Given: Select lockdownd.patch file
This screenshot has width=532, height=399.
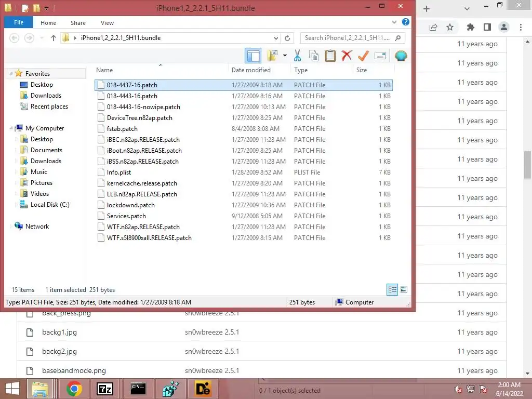Looking at the screenshot, I should click(x=244, y=205).
